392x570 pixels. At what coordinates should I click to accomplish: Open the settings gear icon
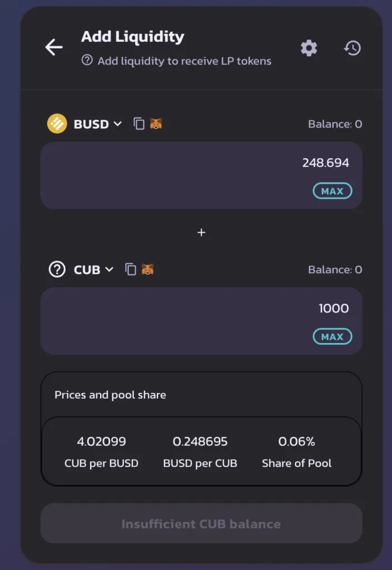click(309, 48)
